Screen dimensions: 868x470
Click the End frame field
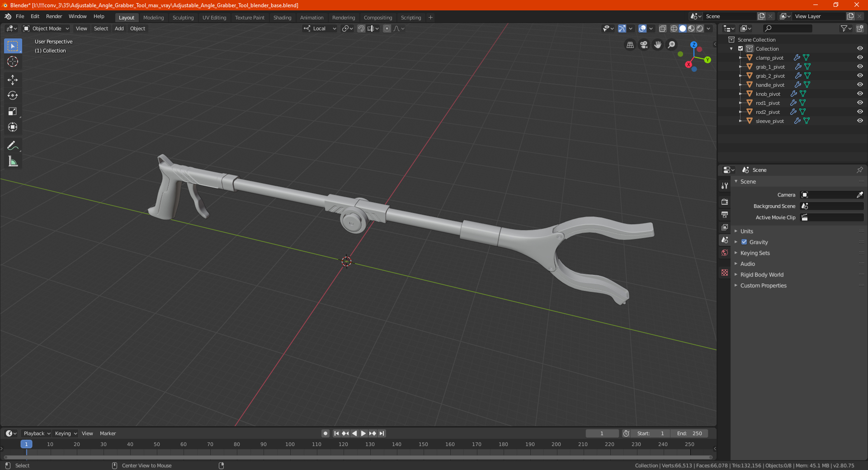[689, 433]
